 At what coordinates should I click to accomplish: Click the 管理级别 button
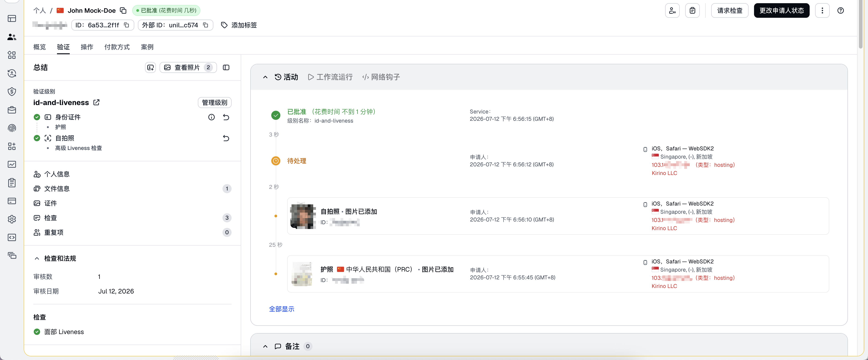coord(214,102)
